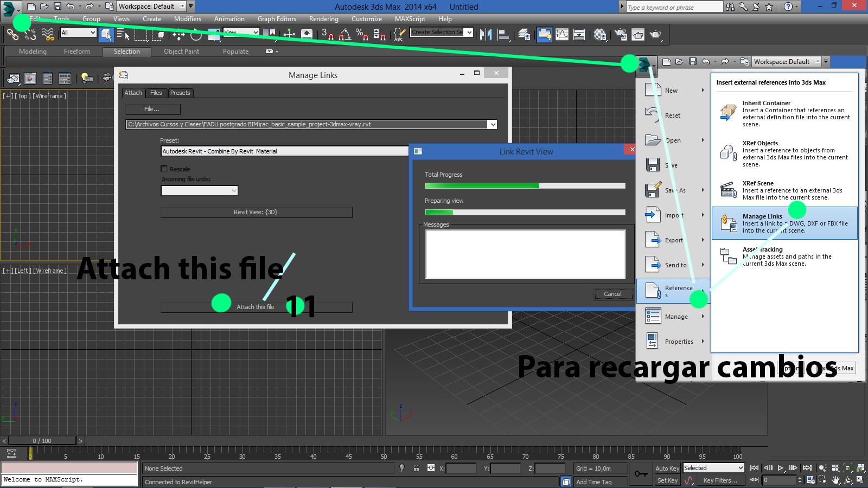
Task: Switch to the Presets tab in Manage Links
Action: tap(180, 93)
